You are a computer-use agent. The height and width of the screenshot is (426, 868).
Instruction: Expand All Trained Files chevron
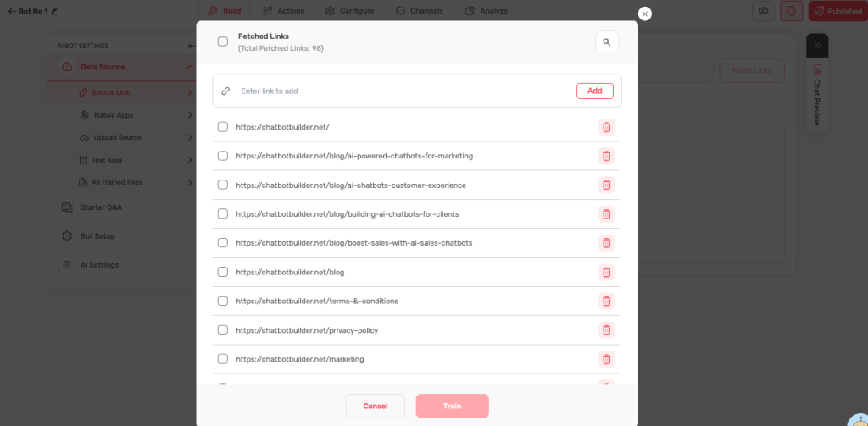coord(190,182)
